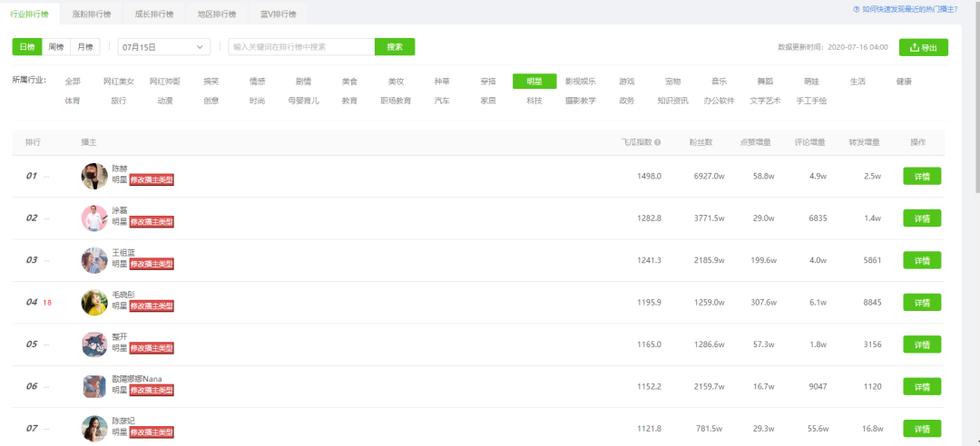
Task: Open the 涨粉排行榜 tab
Action: coord(92,14)
